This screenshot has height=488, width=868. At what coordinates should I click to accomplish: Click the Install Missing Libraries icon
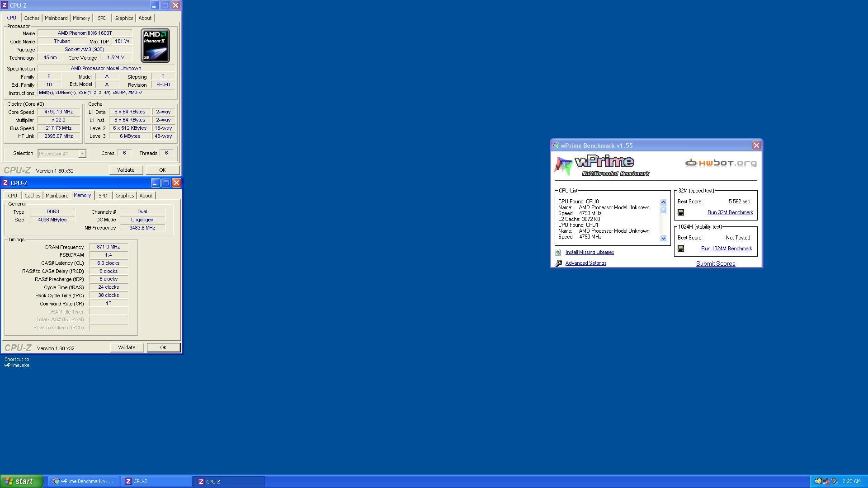[558, 253]
